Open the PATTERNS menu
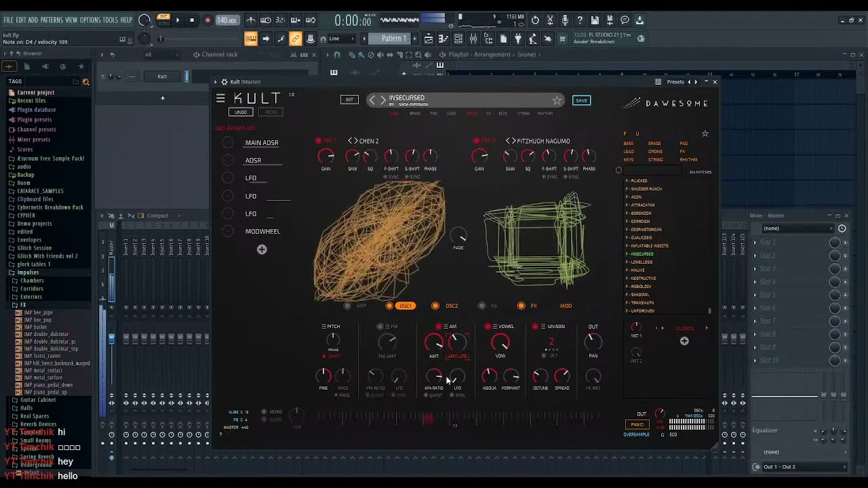Image resolution: width=868 pixels, height=488 pixels. (x=52, y=20)
